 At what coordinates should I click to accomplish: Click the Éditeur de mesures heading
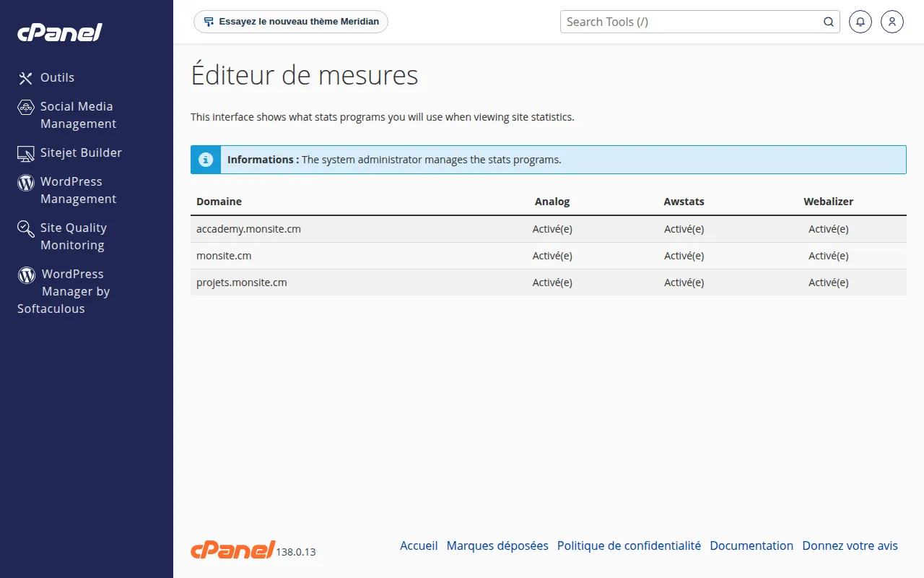(305, 75)
